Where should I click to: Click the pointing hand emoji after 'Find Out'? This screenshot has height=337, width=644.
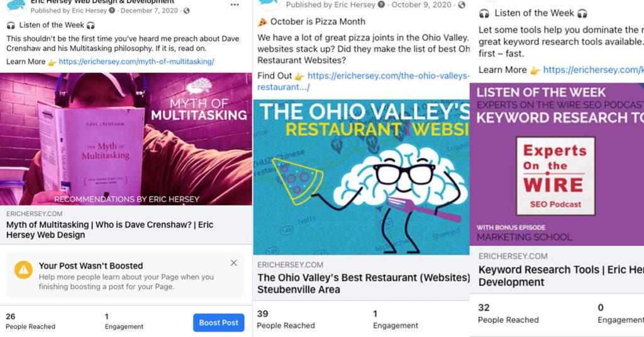(299, 76)
